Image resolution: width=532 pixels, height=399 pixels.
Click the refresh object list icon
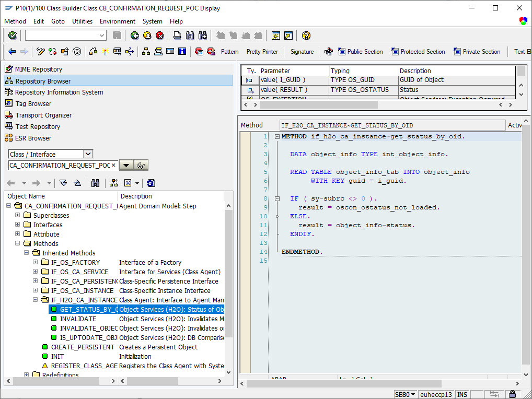pos(151,183)
